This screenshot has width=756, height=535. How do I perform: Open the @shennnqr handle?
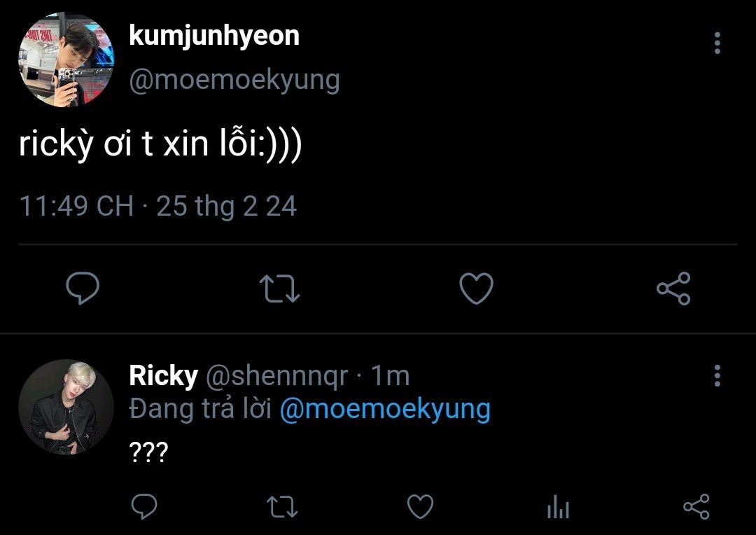277,376
